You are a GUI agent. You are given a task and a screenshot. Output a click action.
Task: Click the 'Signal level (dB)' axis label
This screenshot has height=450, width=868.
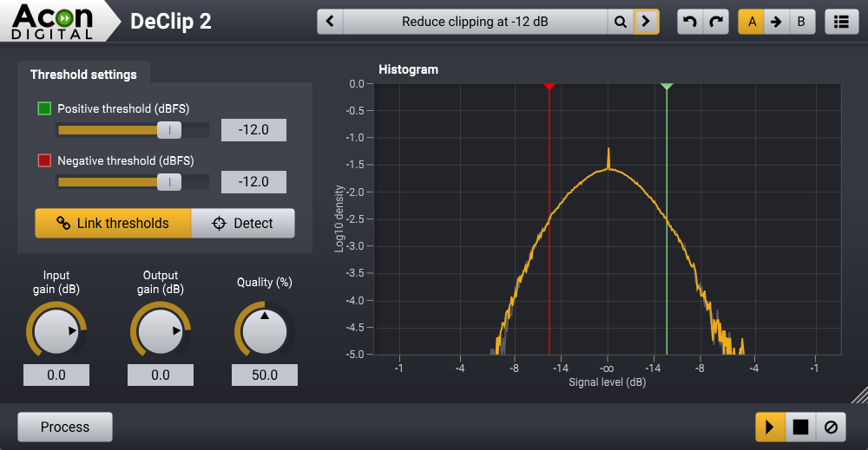[x=608, y=382]
